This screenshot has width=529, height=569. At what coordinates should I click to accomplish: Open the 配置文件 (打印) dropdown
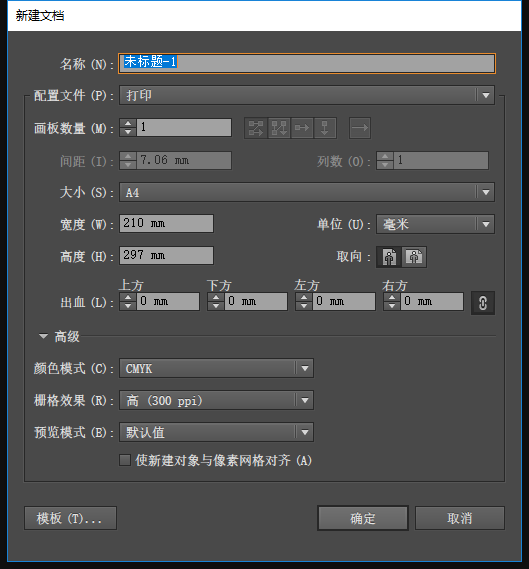pyautogui.click(x=307, y=95)
